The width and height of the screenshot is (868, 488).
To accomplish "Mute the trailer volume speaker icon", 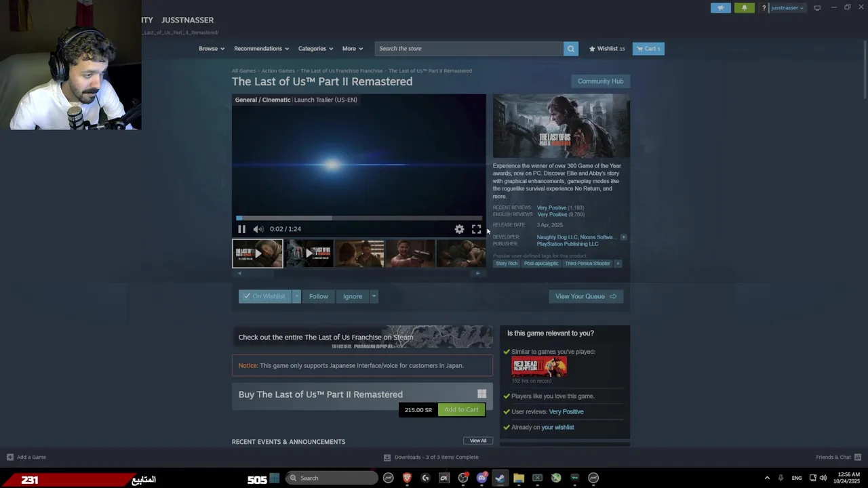I will 258,229.
